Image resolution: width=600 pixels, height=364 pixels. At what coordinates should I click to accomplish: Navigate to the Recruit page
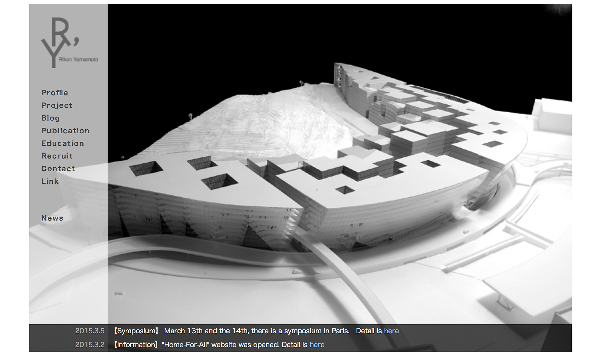click(x=57, y=156)
